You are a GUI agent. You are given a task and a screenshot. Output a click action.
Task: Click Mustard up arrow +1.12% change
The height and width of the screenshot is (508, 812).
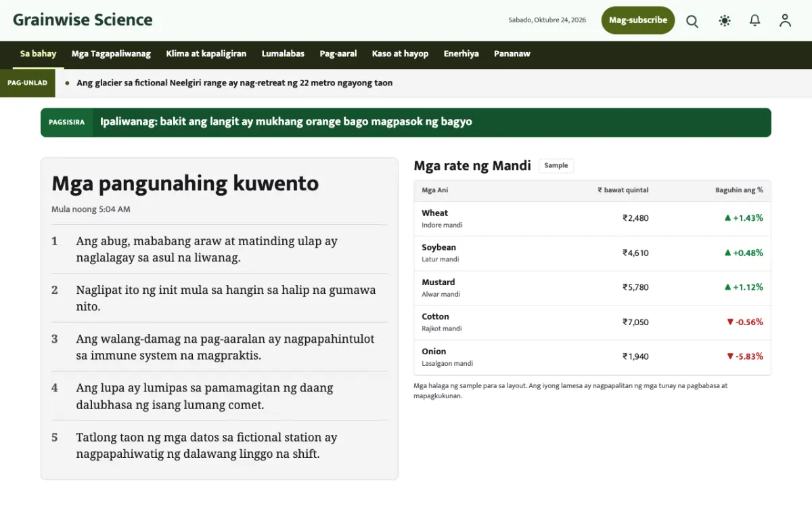[x=744, y=287]
